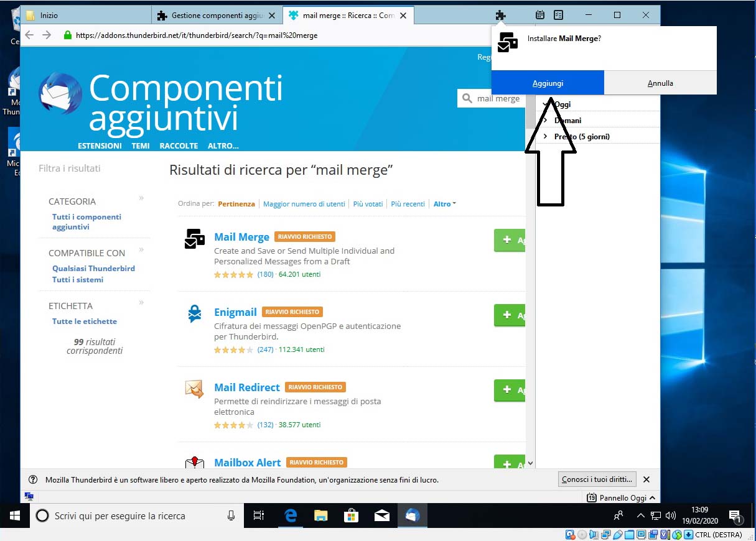Open the add-on puzzle icon in the toolbar
Viewport: 756px width, 541px height.
pos(500,15)
